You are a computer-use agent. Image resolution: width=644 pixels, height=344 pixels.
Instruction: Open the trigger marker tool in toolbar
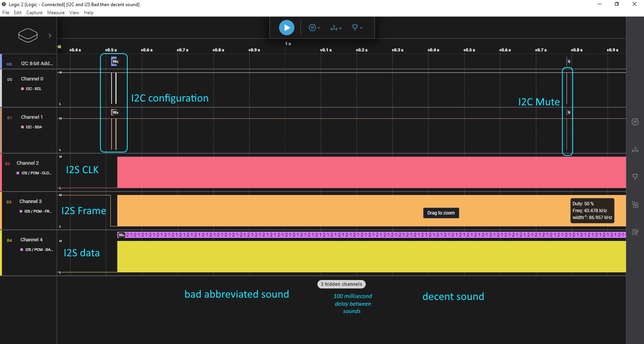[x=355, y=28]
